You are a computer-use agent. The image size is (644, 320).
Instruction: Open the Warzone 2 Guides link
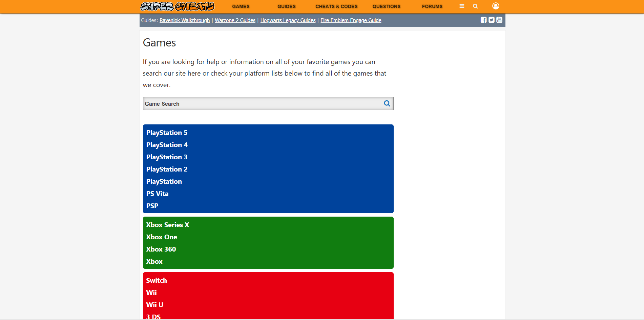pyautogui.click(x=235, y=20)
